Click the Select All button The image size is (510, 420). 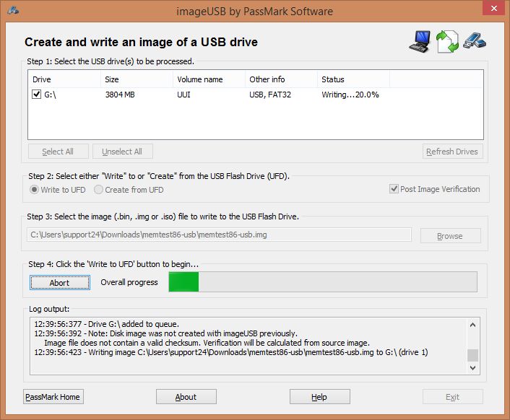tap(59, 152)
